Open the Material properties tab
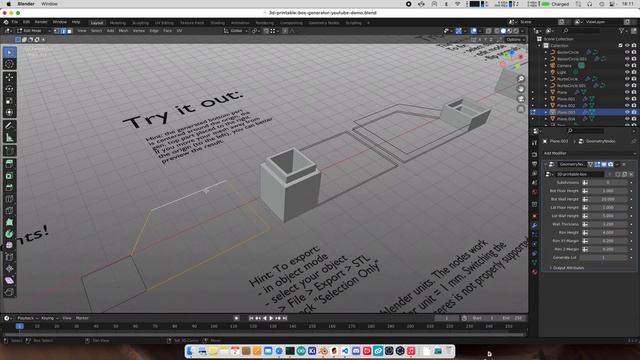The width and height of the screenshot is (640, 360). (x=534, y=271)
